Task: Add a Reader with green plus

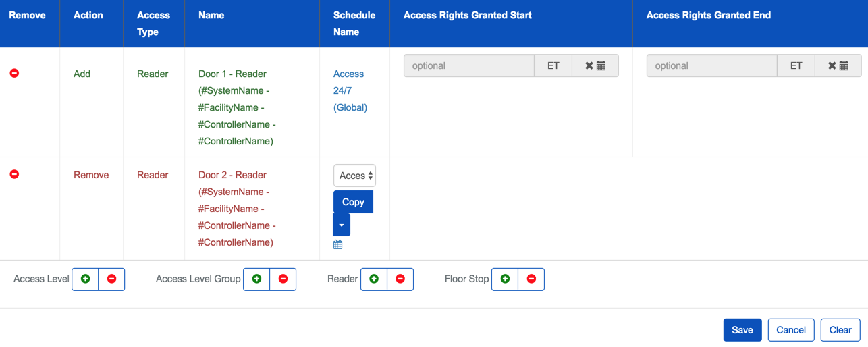Action: click(x=374, y=279)
